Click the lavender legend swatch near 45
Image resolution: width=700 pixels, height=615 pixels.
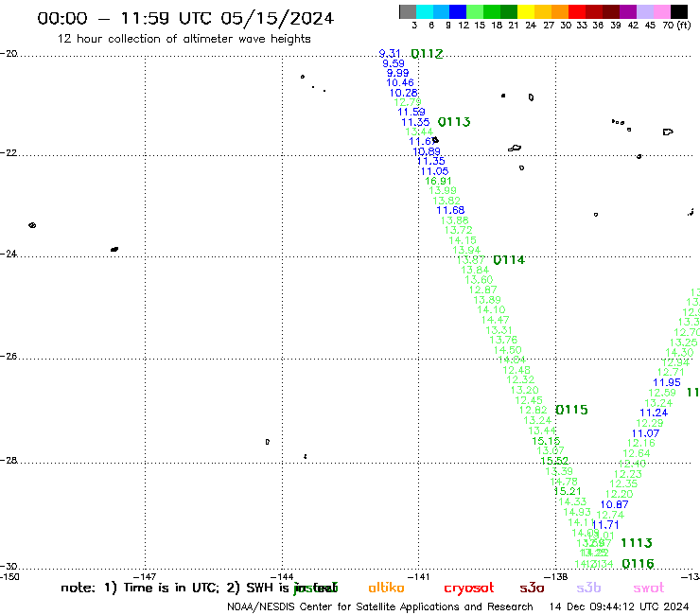[645, 11]
